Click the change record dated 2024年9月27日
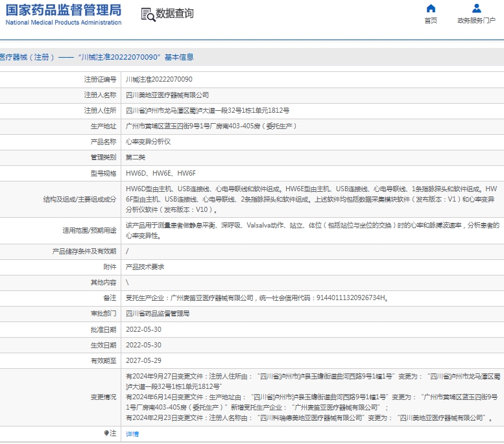The image size is (504, 444). 313,381
